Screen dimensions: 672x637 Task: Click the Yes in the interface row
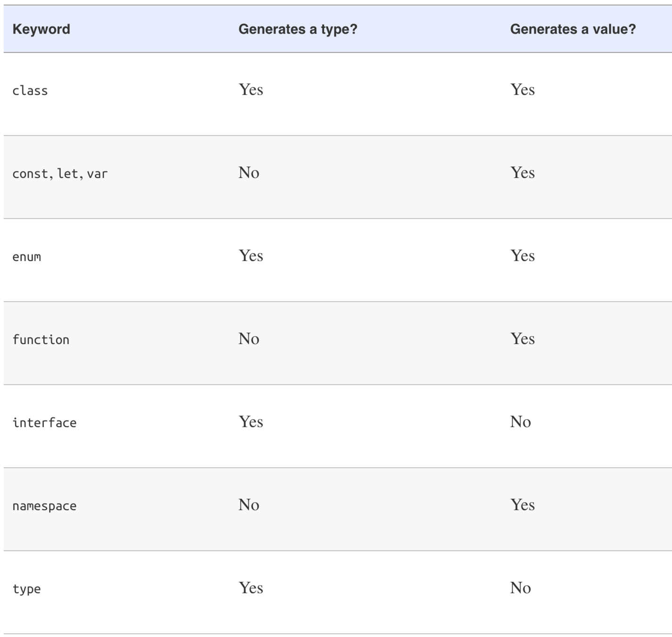[251, 422]
